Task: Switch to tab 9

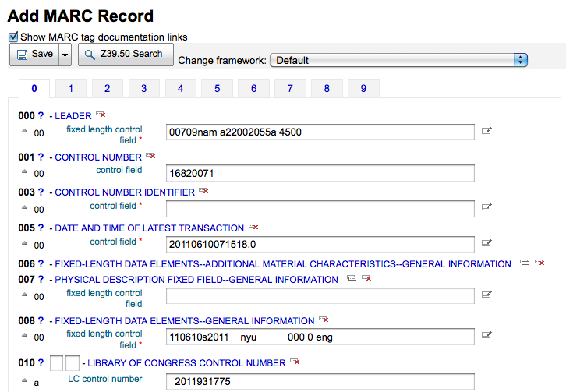Action: pos(363,88)
